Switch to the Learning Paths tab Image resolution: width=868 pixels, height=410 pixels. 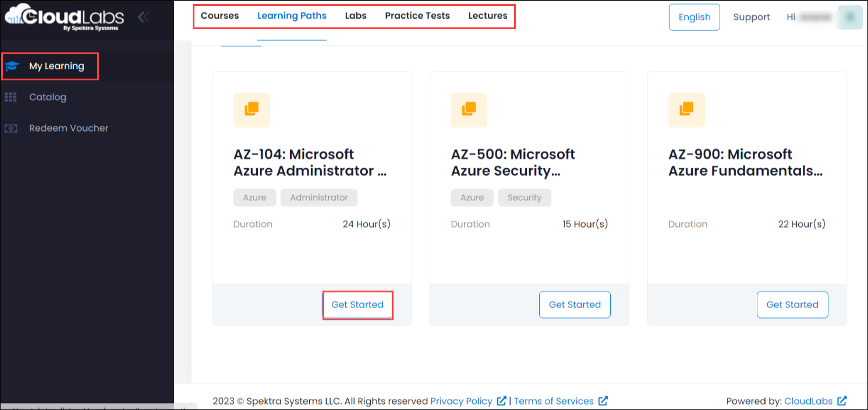292,16
